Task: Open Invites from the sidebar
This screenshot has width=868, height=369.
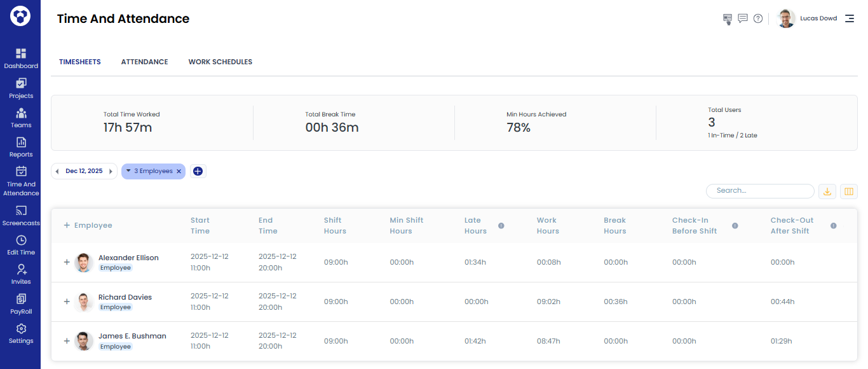Action: [21, 270]
